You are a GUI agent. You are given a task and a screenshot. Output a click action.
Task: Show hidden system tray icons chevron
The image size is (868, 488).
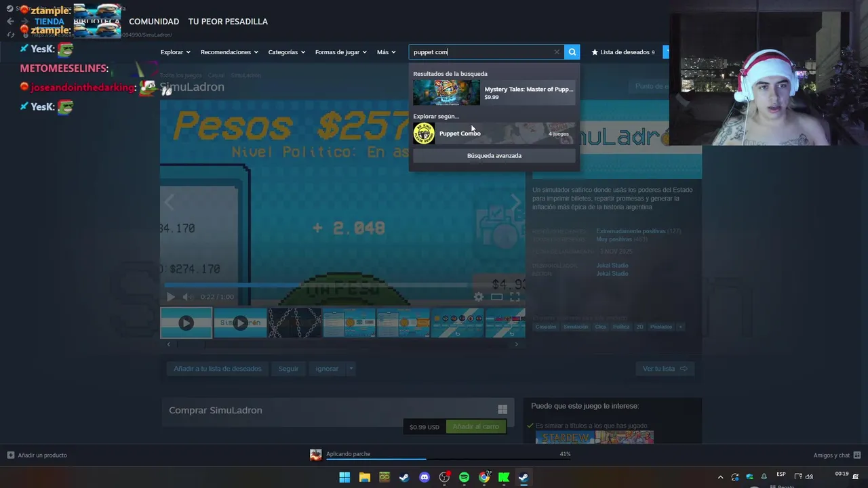pyautogui.click(x=720, y=477)
